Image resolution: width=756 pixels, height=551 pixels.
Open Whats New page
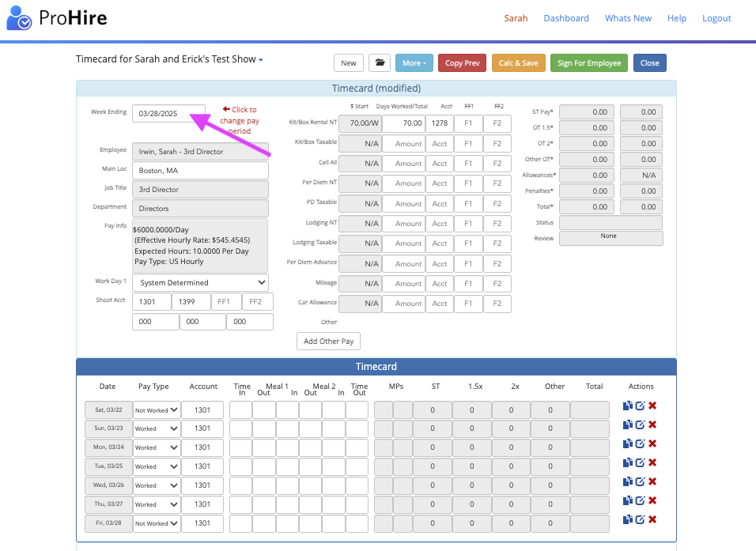(628, 18)
